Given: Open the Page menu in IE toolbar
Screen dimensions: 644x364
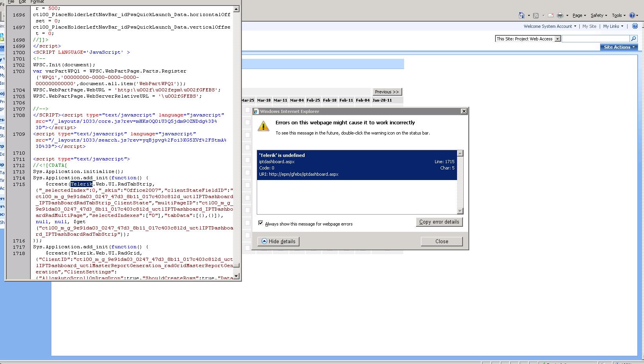Looking at the screenshot, I should click(579, 15).
